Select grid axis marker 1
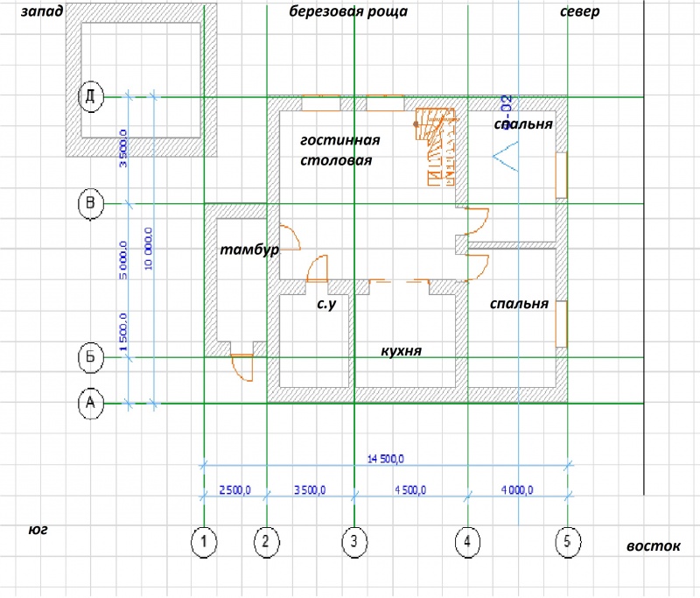 tap(204, 542)
